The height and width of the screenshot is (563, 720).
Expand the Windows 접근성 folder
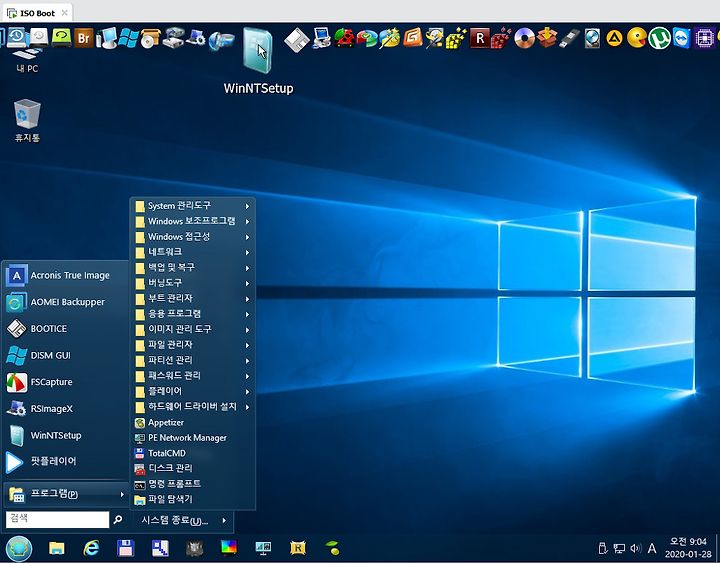click(193, 236)
